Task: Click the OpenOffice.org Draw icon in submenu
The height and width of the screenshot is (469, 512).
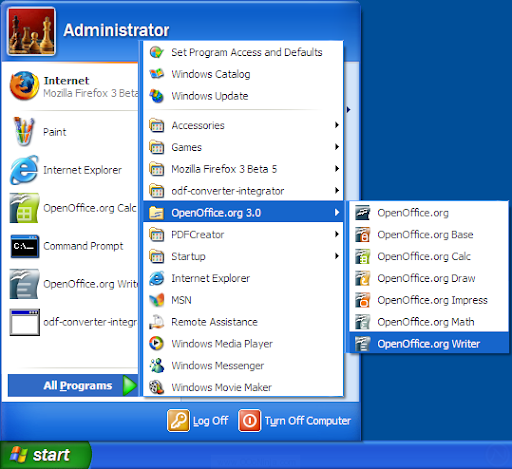Action: [x=362, y=278]
